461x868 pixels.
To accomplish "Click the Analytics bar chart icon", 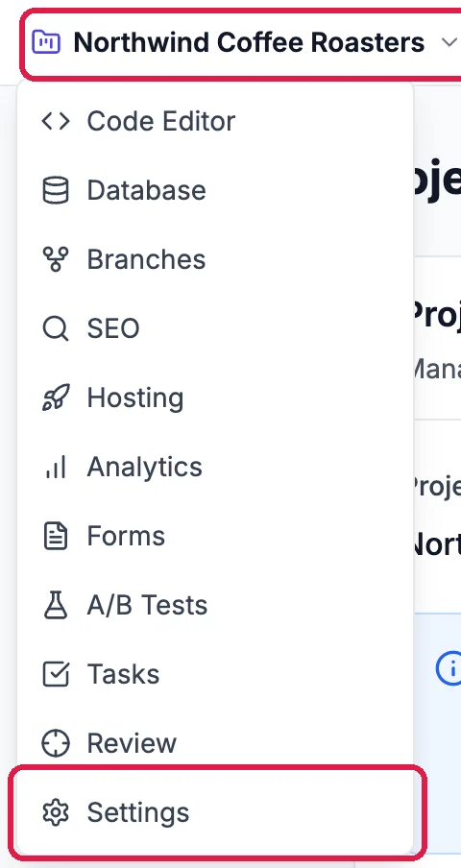I will (x=56, y=467).
